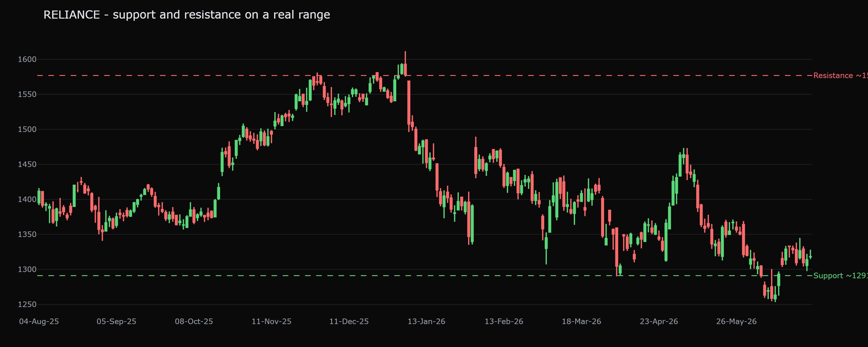Screen dimensions: 868x347
Task: Click the 1600 y-axis label
Action: click(x=27, y=59)
